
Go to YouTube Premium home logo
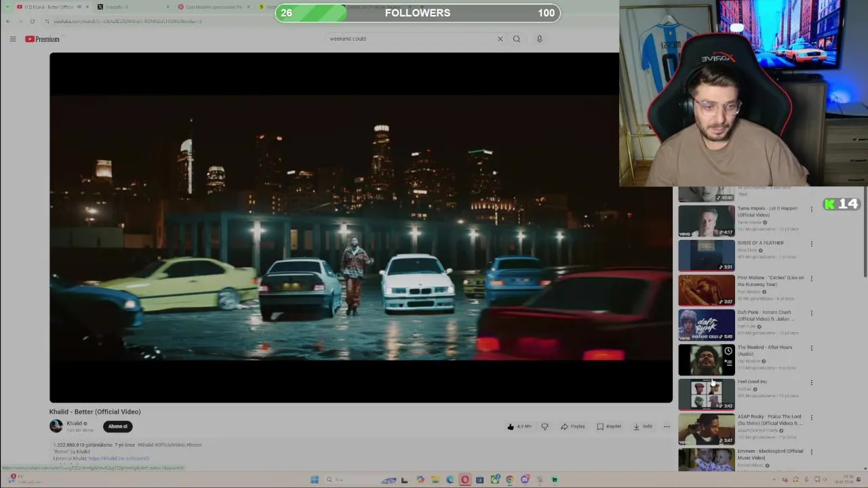pyautogui.click(x=42, y=39)
